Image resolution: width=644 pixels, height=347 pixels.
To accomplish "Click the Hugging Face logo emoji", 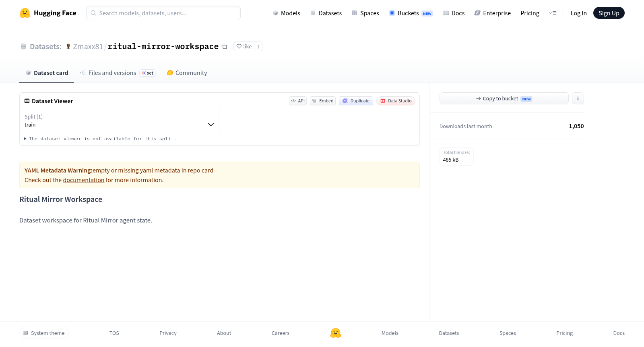I will [x=25, y=13].
